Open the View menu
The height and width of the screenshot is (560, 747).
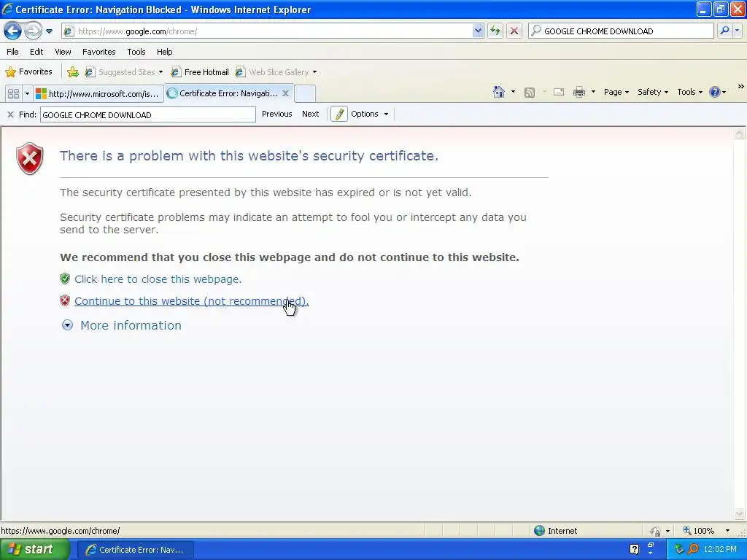[63, 52]
